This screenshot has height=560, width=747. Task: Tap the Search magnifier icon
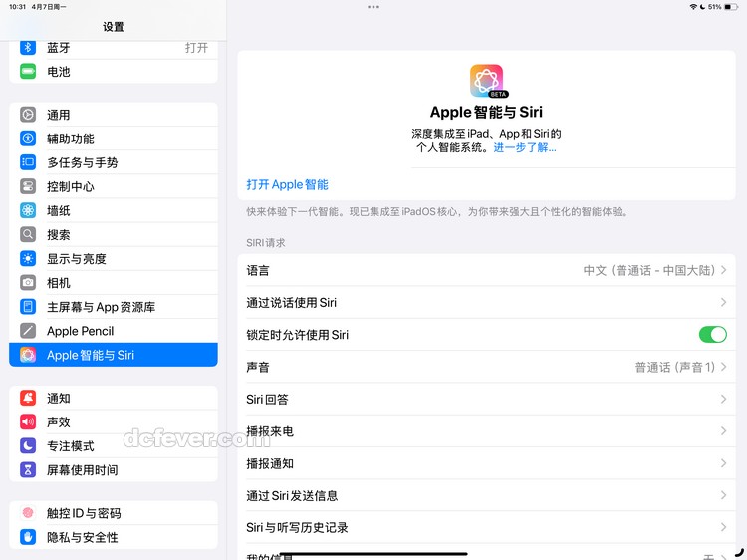click(28, 234)
